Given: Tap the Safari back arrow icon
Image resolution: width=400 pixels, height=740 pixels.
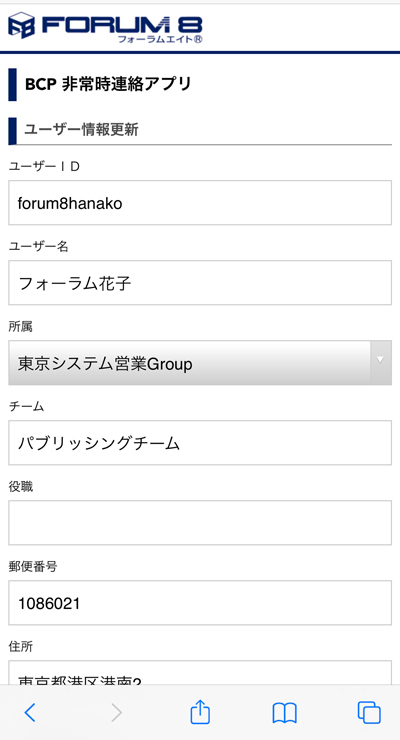Looking at the screenshot, I should [30, 712].
